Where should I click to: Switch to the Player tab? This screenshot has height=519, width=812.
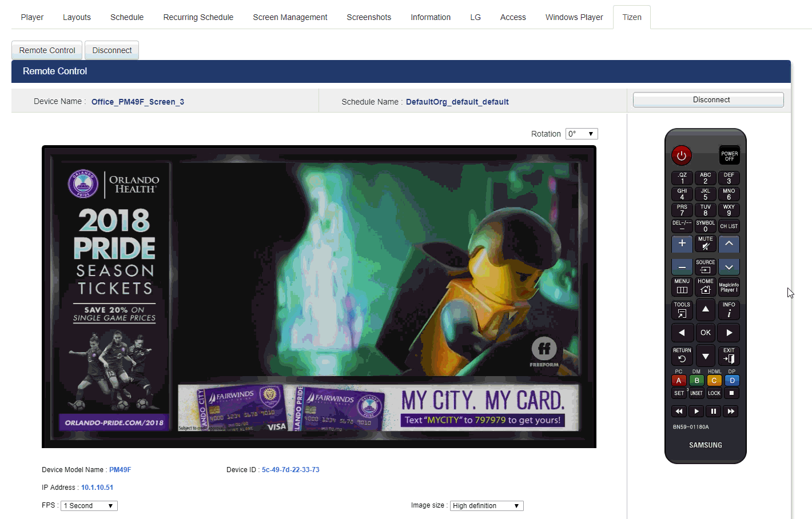[x=32, y=17]
